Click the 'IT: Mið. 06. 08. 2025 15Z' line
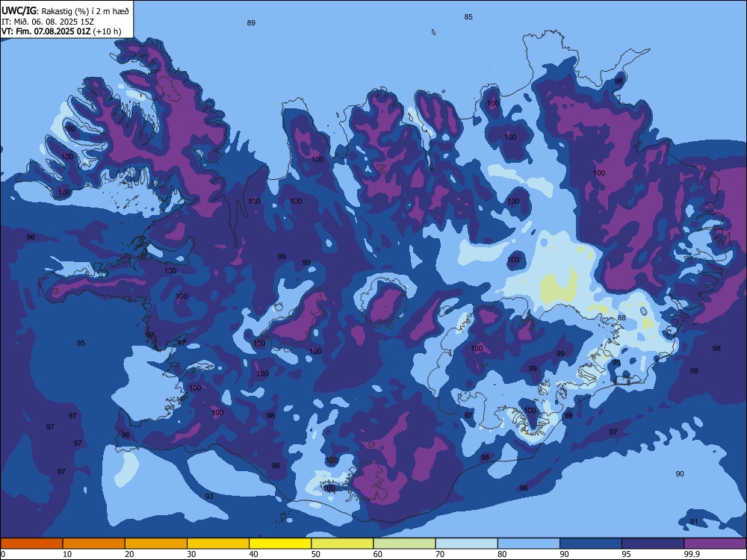Viewport: 747px width, 560px height. 48,22
